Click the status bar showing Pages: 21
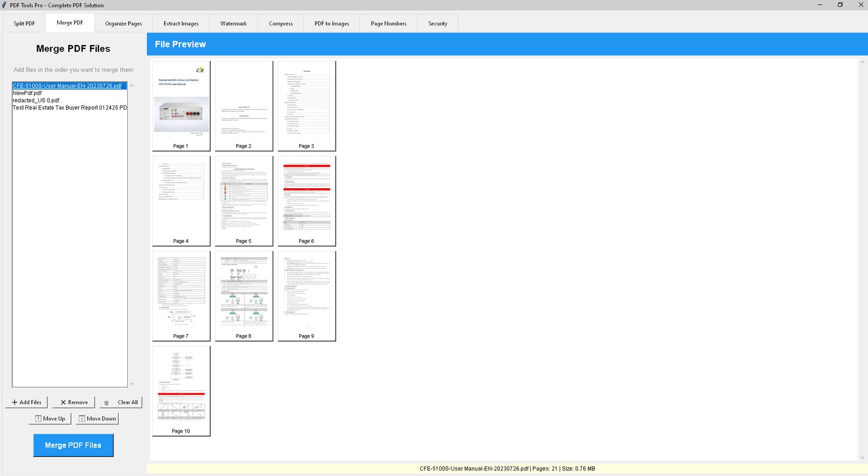868x476 pixels. point(507,468)
